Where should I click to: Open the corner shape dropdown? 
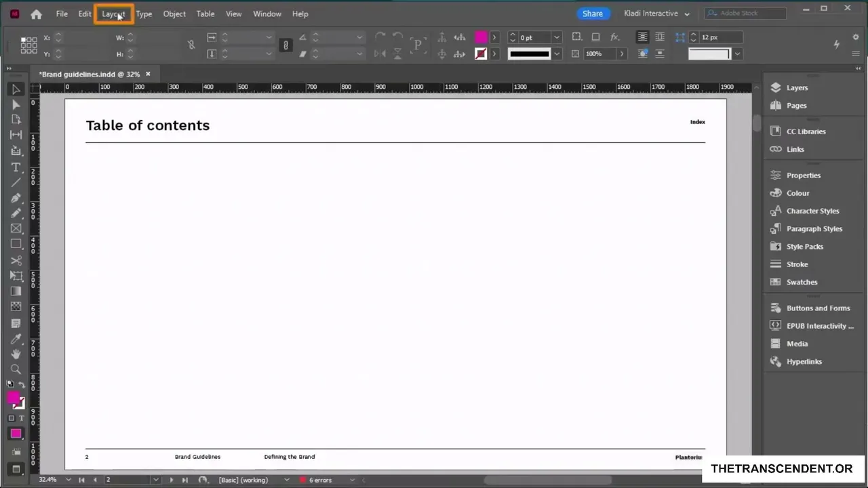737,54
